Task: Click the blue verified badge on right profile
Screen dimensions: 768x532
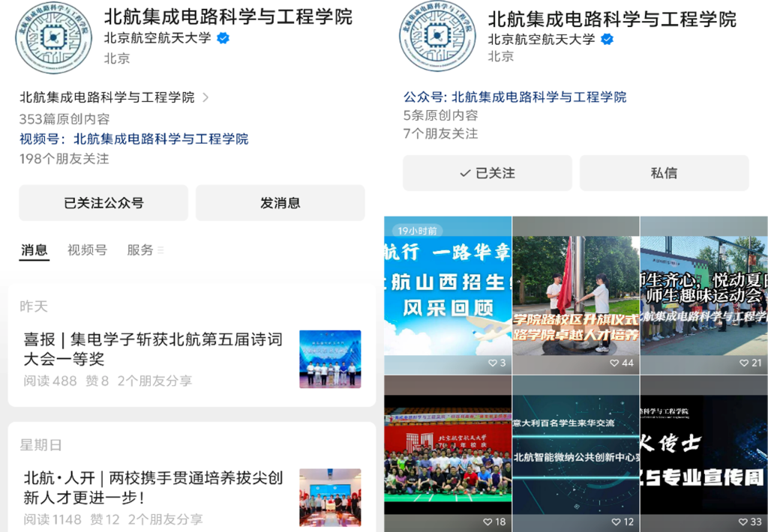Action: point(607,39)
